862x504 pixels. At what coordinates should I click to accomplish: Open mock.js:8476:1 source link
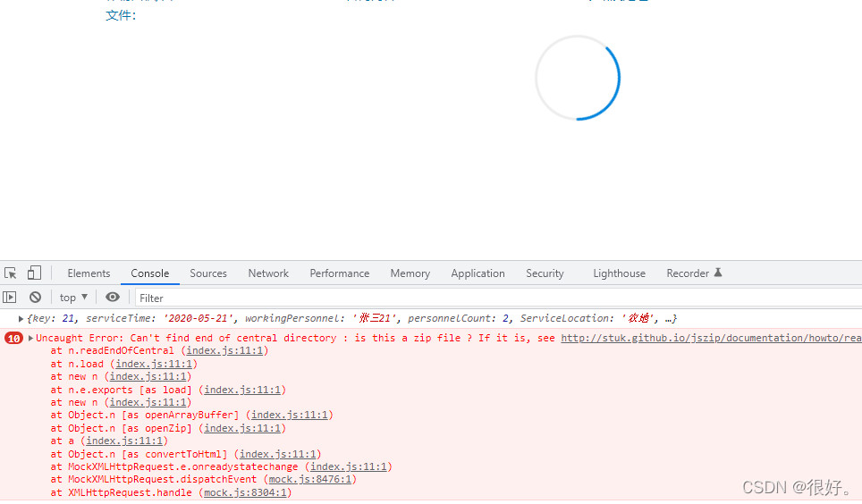coord(311,480)
